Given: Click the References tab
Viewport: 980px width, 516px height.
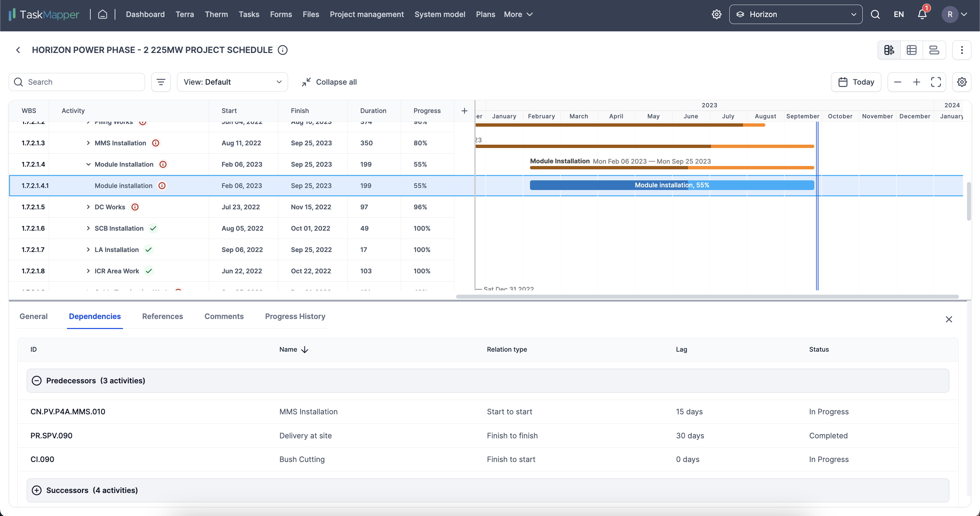Looking at the screenshot, I should click(163, 316).
